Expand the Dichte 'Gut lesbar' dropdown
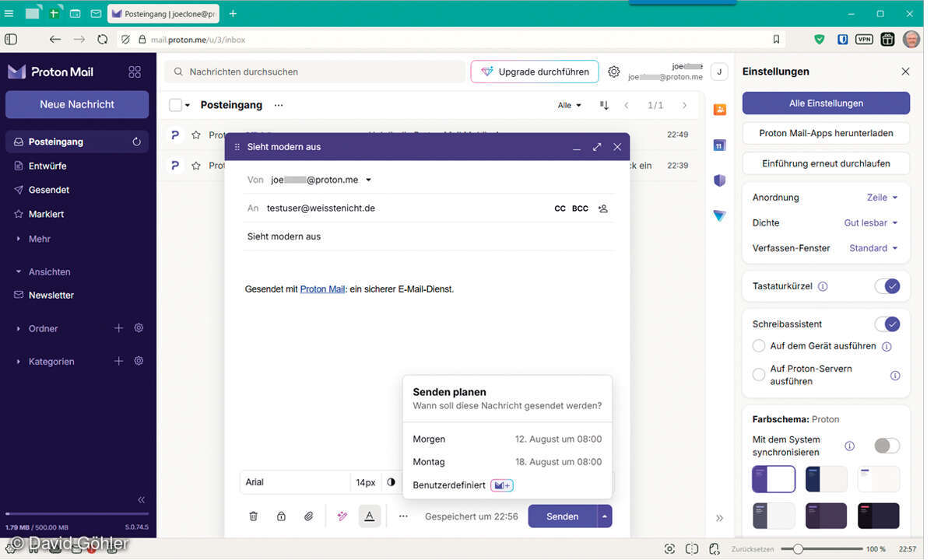The image size is (934, 560). coord(871,223)
